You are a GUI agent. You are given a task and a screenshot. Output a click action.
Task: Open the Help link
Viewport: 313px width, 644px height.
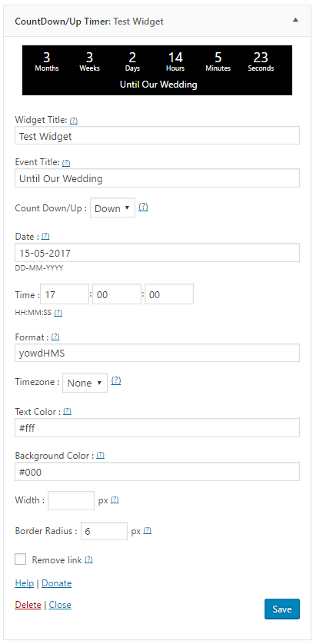[x=25, y=583]
